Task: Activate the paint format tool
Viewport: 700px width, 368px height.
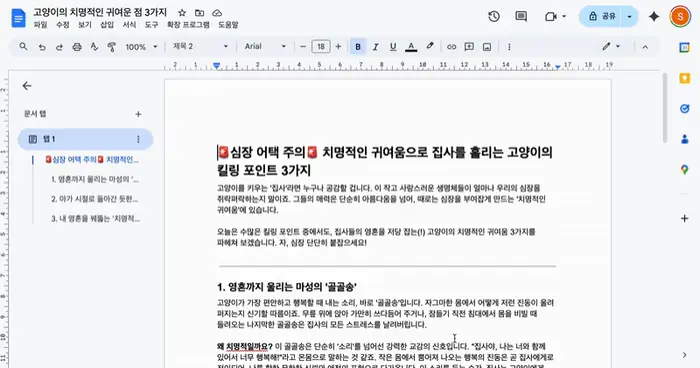Action: click(x=112, y=47)
